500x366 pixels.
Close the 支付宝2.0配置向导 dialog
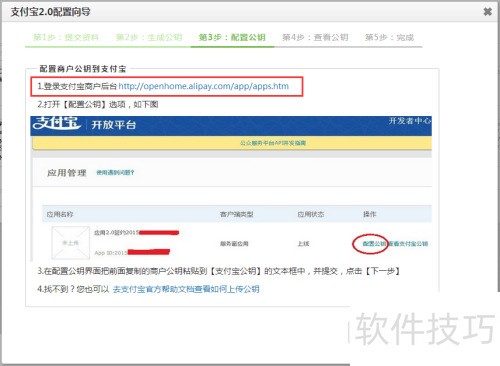point(488,12)
